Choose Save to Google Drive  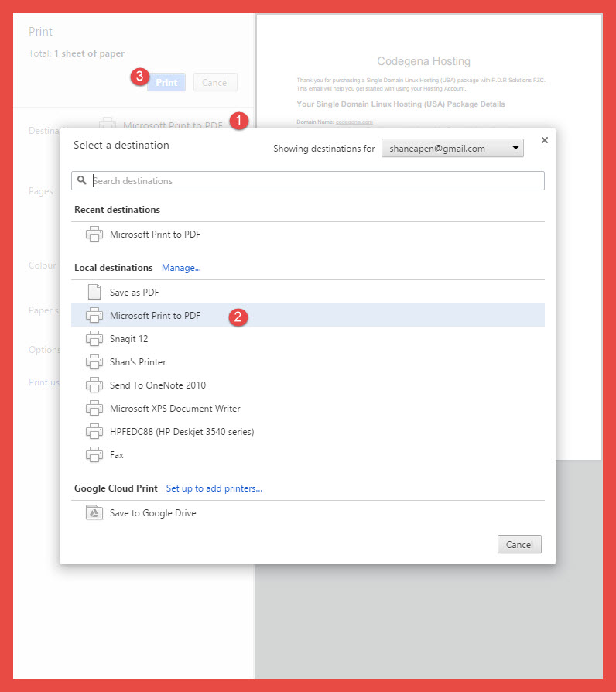tap(307, 512)
